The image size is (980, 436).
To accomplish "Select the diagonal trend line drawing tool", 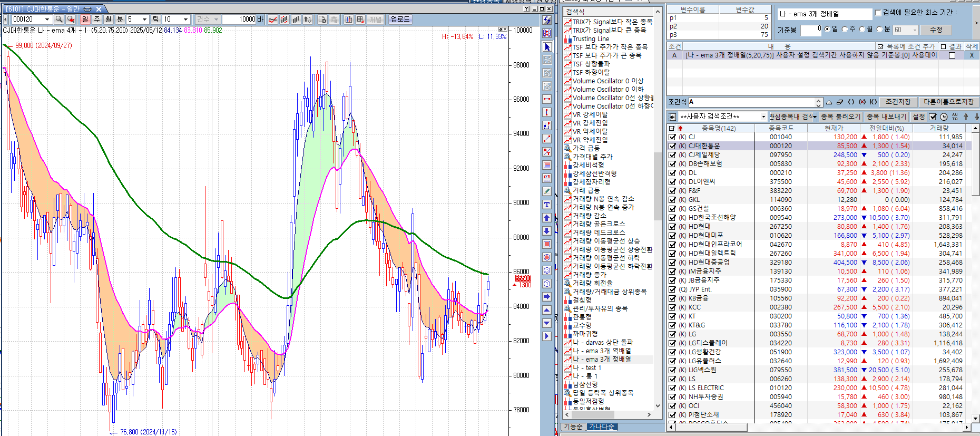I will pyautogui.click(x=547, y=139).
